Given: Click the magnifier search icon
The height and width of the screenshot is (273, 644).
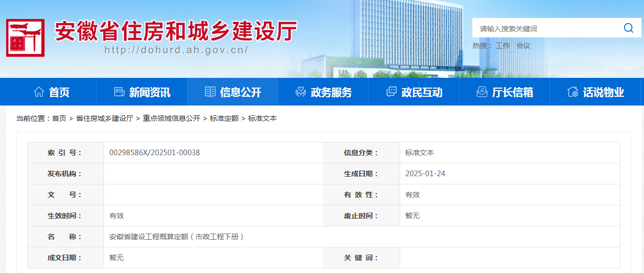Looking at the screenshot, I should pos(628,28).
